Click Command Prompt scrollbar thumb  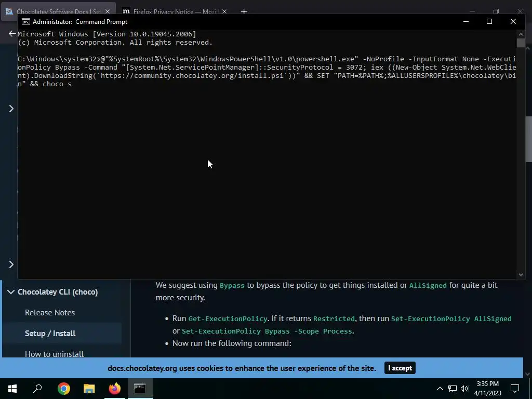coord(521,43)
